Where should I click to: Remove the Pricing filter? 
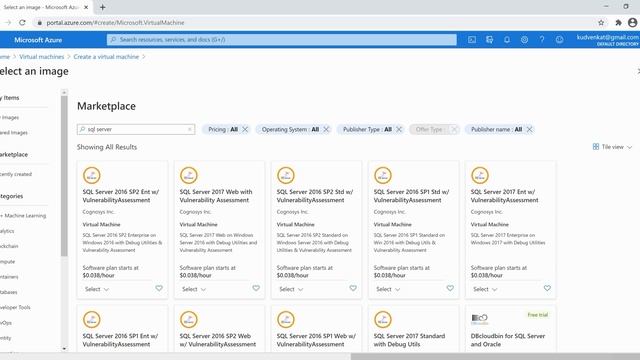[245, 129]
